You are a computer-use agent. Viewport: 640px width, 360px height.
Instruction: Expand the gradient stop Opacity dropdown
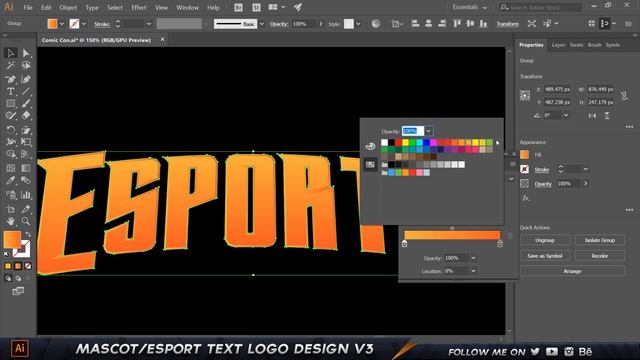pos(473,258)
